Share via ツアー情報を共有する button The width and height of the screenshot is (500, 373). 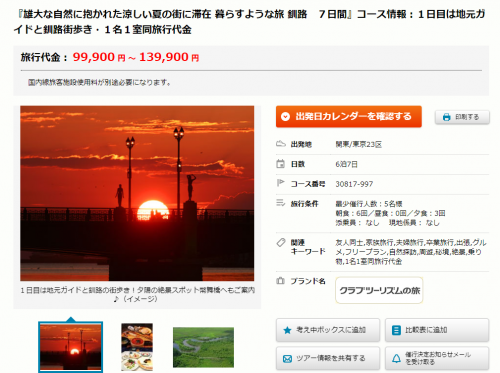[328, 358]
